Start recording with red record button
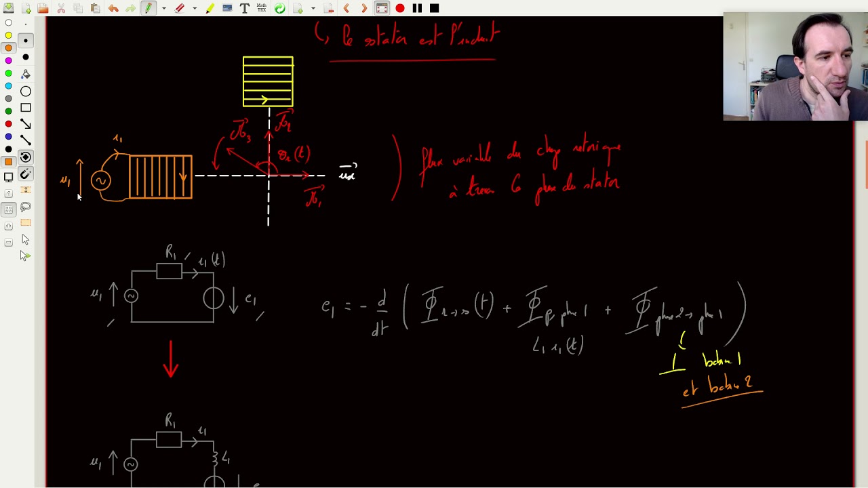This screenshot has height=488, width=868. pyautogui.click(x=400, y=8)
